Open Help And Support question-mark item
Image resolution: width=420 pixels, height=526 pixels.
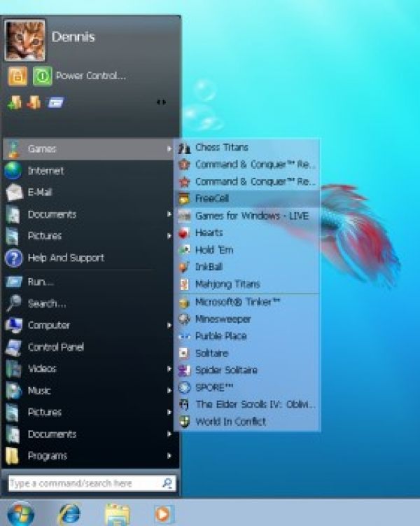point(88,258)
